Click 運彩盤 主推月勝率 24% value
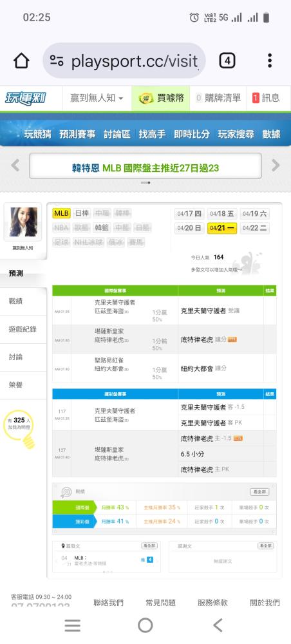Screen dimensions: 291x644 click(x=162, y=521)
